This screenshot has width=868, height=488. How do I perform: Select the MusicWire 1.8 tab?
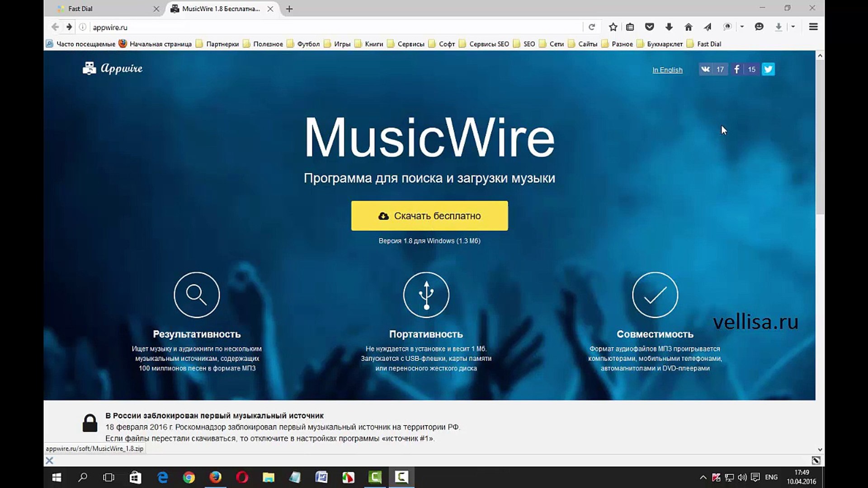coord(221,9)
